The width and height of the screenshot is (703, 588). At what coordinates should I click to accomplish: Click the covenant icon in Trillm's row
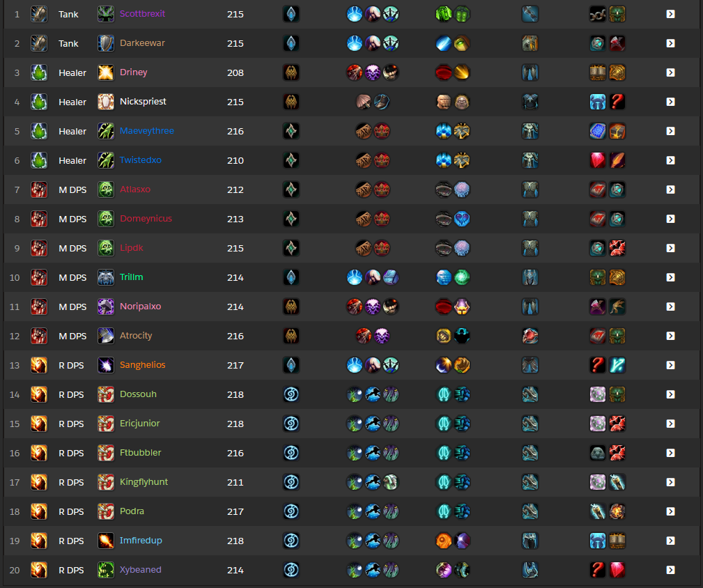pos(291,277)
